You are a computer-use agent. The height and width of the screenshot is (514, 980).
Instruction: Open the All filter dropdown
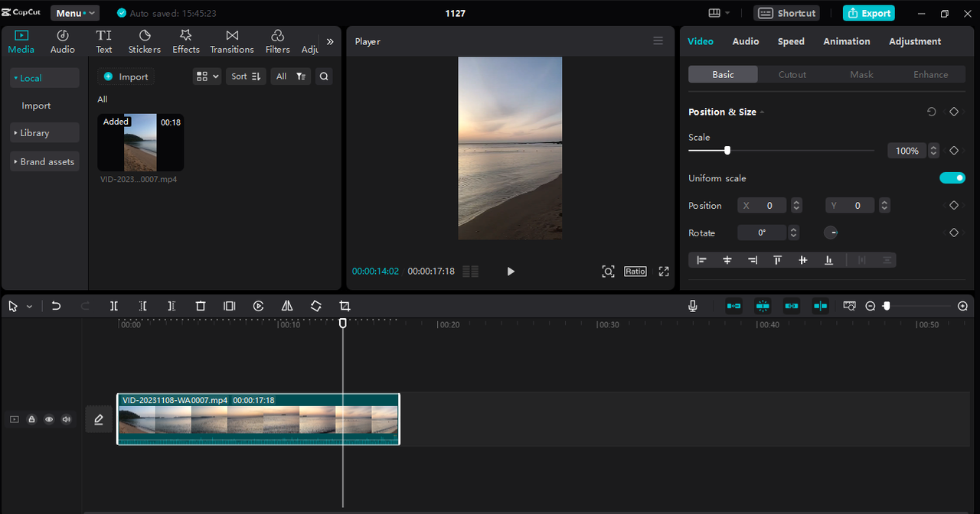pyautogui.click(x=291, y=76)
